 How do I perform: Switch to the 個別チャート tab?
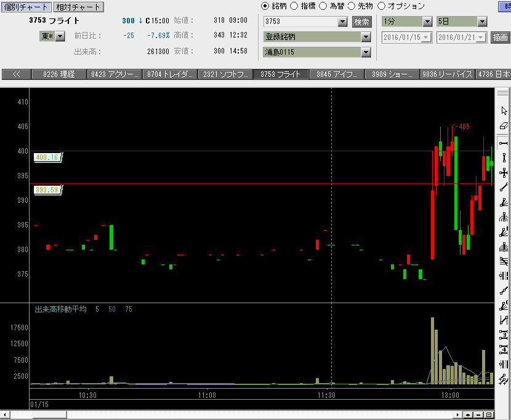click(26, 7)
